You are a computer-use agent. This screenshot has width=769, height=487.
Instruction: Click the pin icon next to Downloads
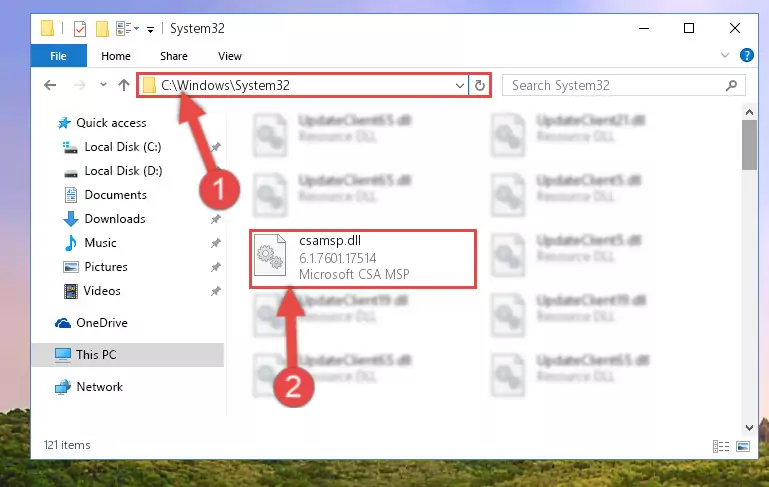click(215, 219)
